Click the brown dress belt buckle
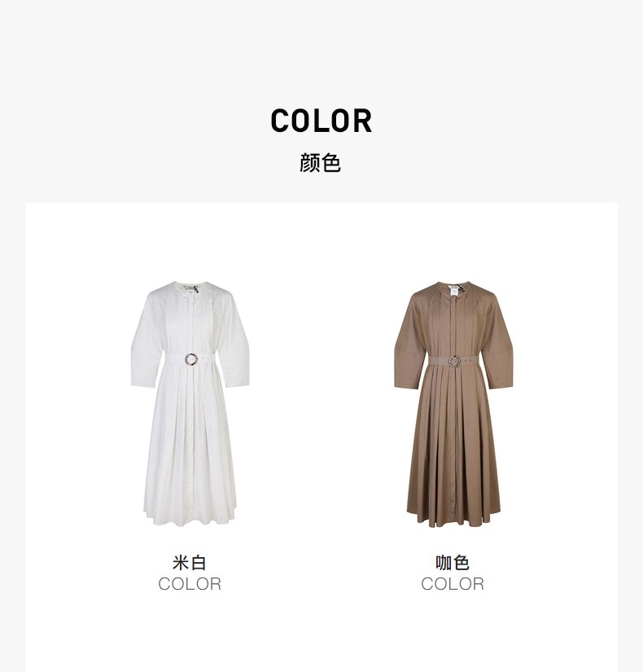 tap(454, 362)
